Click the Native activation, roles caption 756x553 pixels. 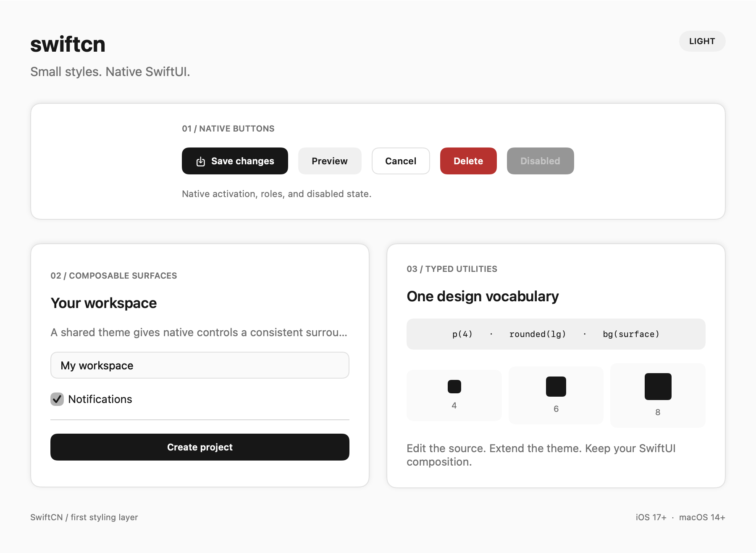tap(277, 194)
